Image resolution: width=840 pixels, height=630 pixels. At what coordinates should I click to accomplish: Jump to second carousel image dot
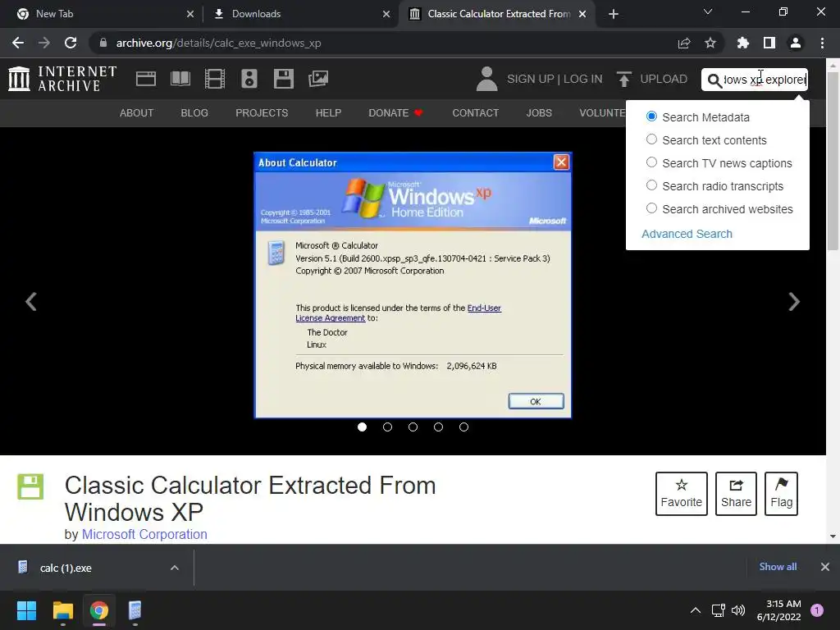[x=388, y=427]
